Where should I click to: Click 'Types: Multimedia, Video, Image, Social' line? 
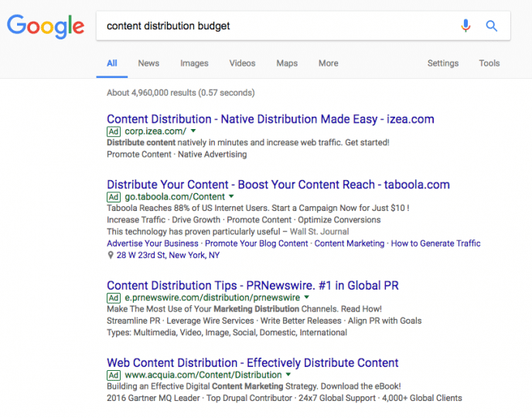pos(227,332)
